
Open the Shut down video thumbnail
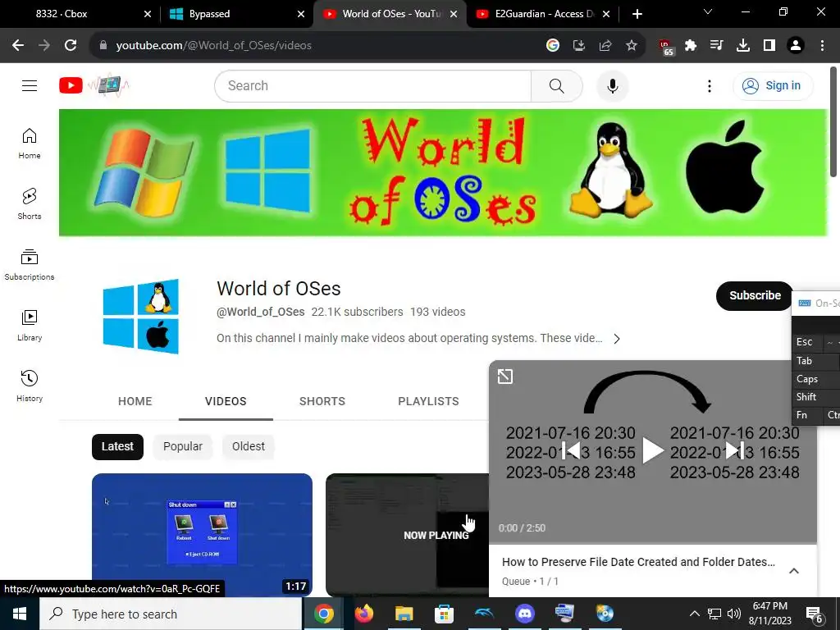coord(202,535)
